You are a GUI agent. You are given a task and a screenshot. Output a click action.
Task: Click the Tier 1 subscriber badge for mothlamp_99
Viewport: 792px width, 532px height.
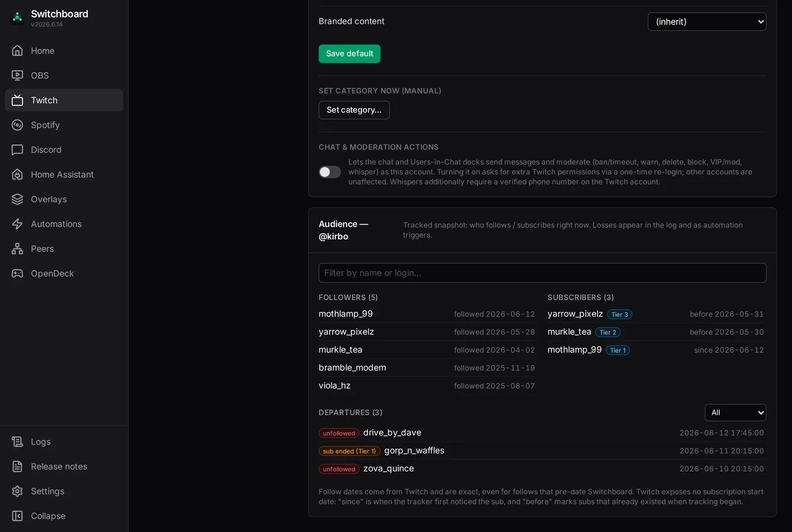pos(618,350)
